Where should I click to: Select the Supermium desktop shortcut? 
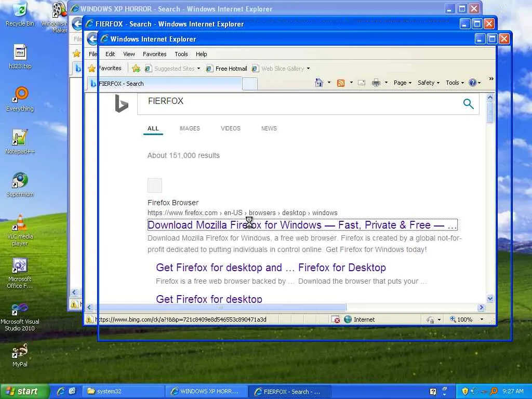(x=20, y=184)
